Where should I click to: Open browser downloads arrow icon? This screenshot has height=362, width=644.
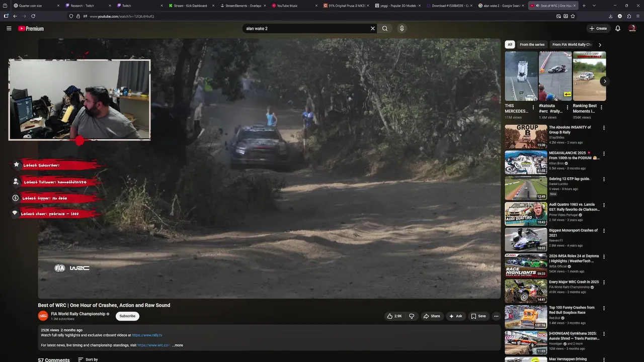tap(610, 16)
